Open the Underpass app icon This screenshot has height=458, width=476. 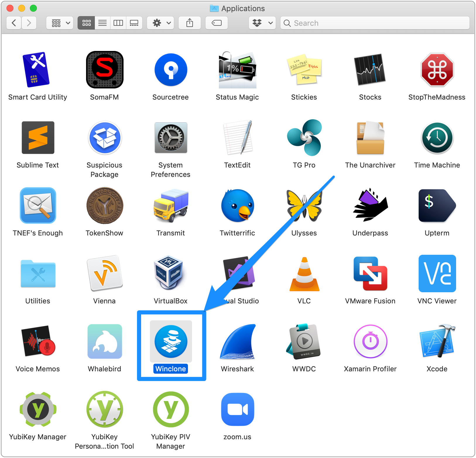370,205
